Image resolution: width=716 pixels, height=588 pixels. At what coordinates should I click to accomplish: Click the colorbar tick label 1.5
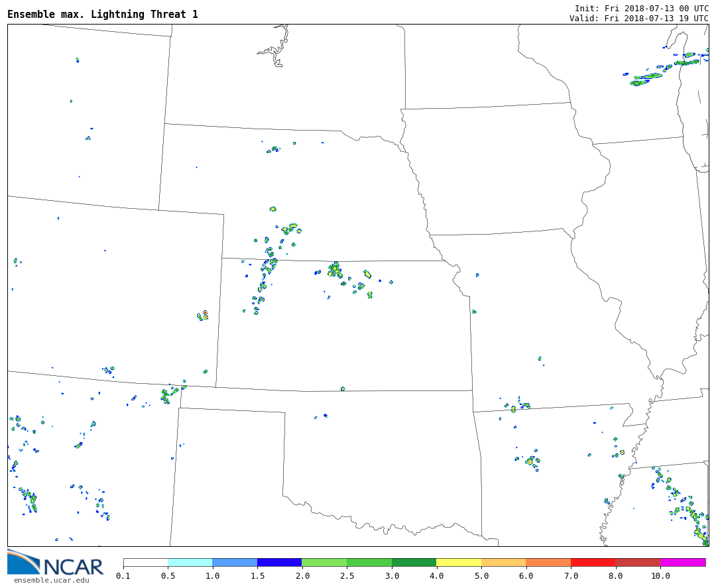click(x=257, y=576)
